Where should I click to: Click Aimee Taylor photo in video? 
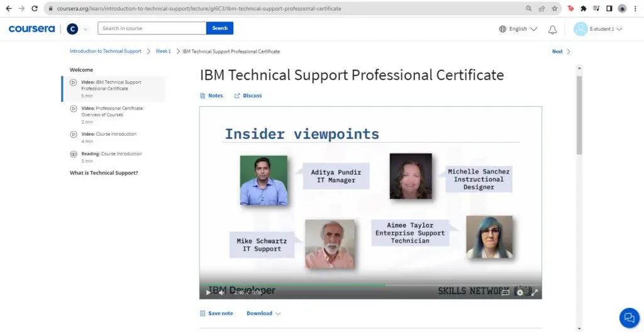point(489,237)
